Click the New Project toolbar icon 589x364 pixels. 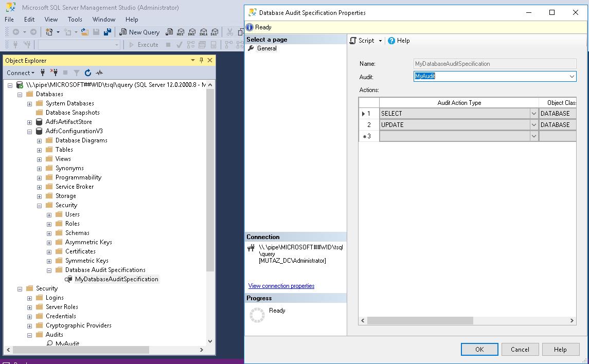pyautogui.click(x=49, y=32)
